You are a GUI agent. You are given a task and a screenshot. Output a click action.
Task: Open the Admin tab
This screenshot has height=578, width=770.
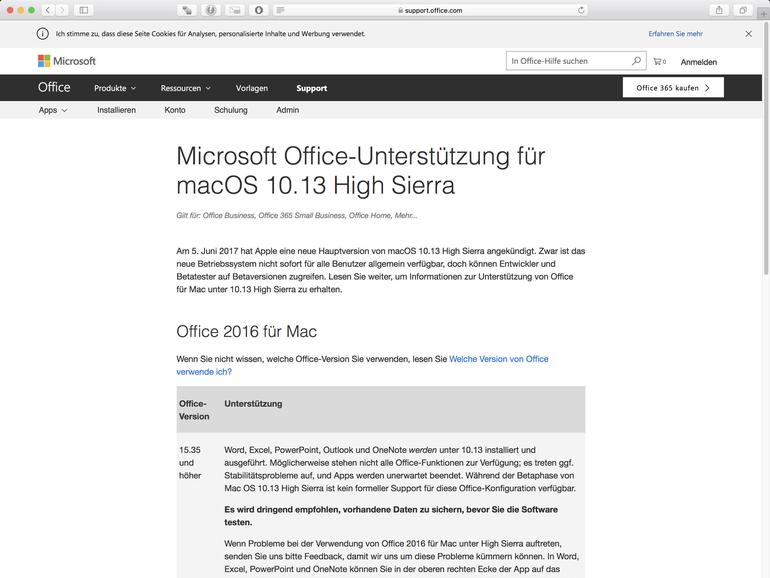point(287,110)
